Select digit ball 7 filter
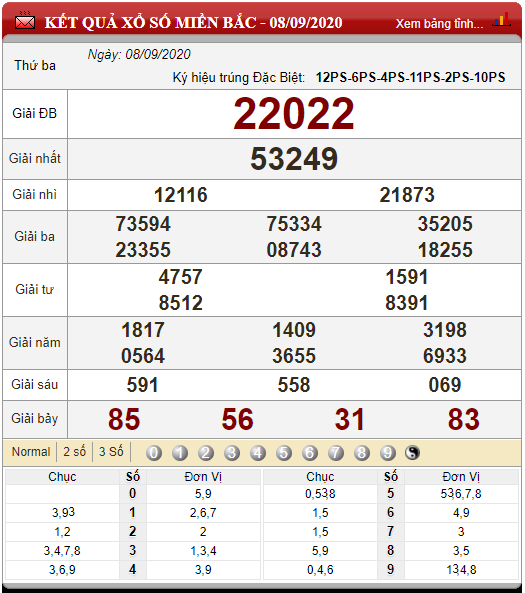The height and width of the screenshot is (593, 525). 336,453
